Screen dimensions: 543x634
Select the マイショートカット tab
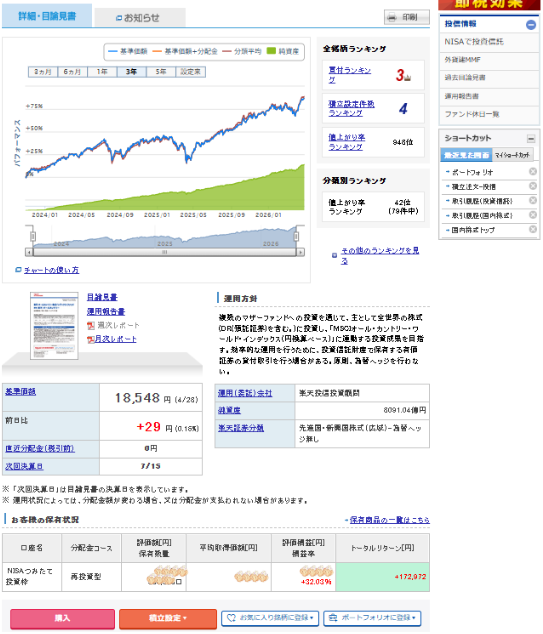pos(513,155)
